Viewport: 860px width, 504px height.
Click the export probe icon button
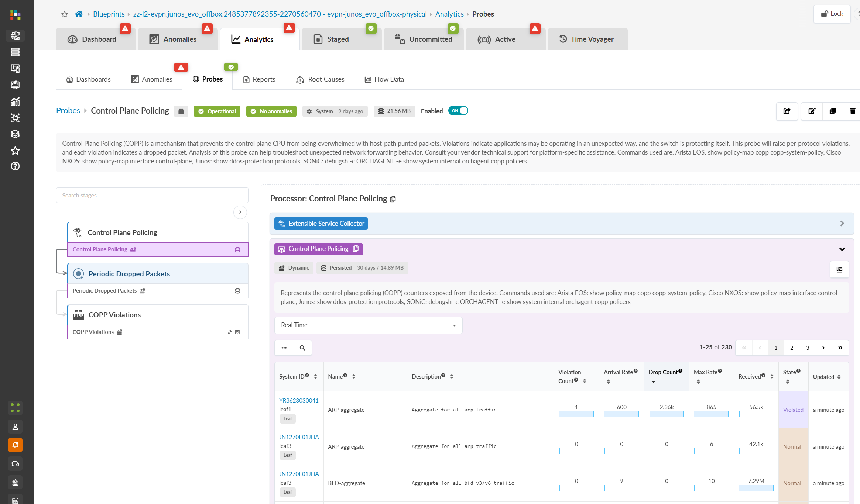(x=787, y=111)
